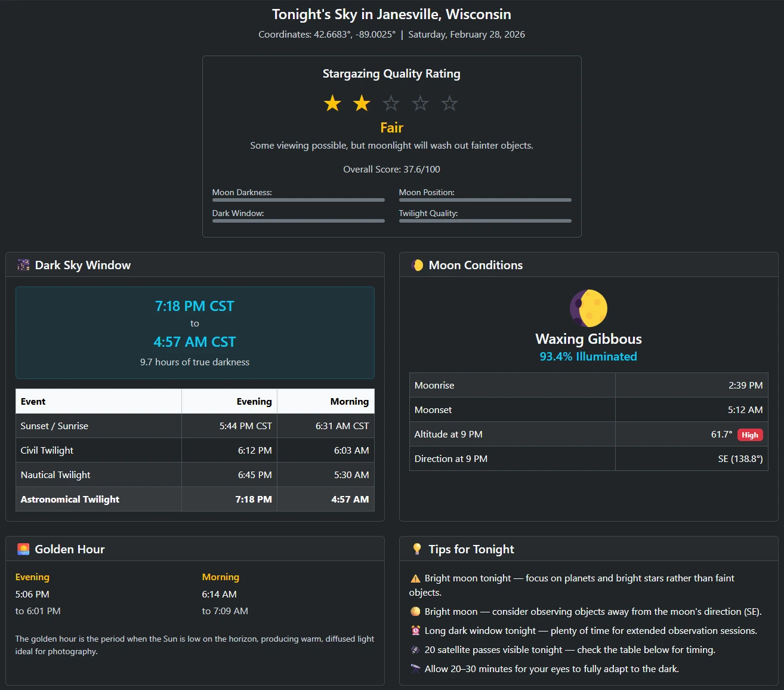
Task: Click the telescope icon in tips
Action: pos(415,669)
